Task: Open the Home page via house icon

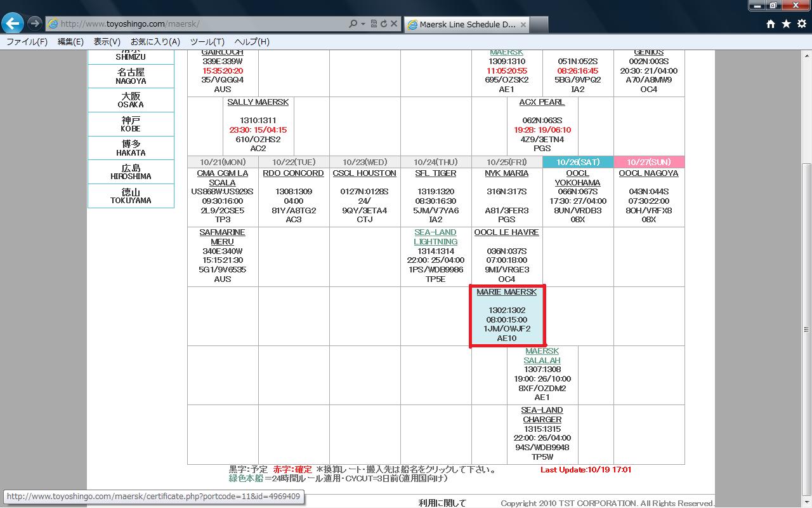Action: point(771,24)
